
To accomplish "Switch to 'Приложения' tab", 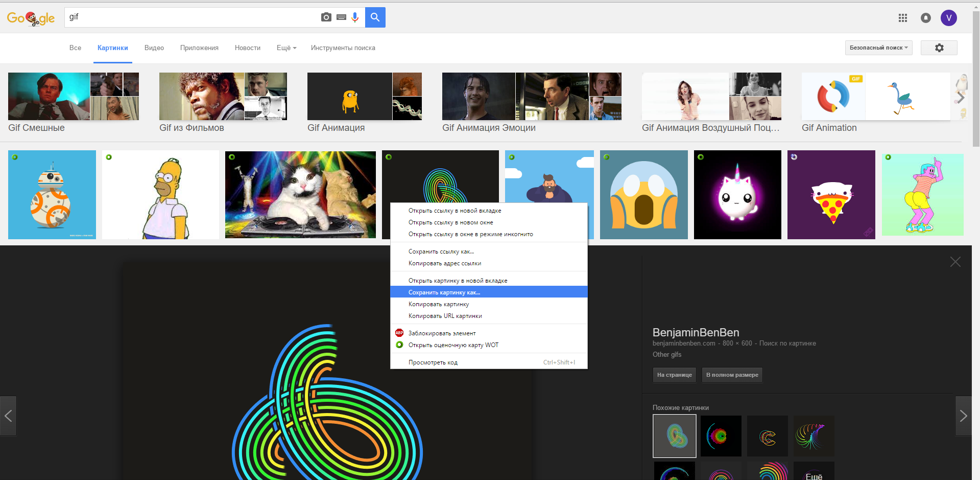I will (x=199, y=48).
